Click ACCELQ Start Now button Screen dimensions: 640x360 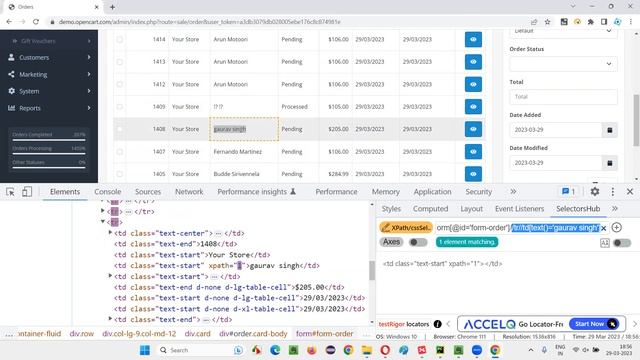click(x=594, y=324)
